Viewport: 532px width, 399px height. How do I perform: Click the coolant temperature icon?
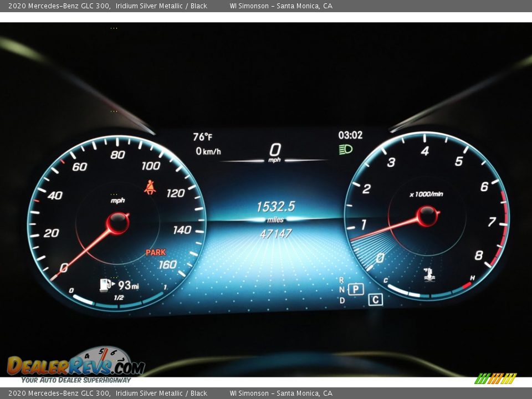(x=429, y=274)
